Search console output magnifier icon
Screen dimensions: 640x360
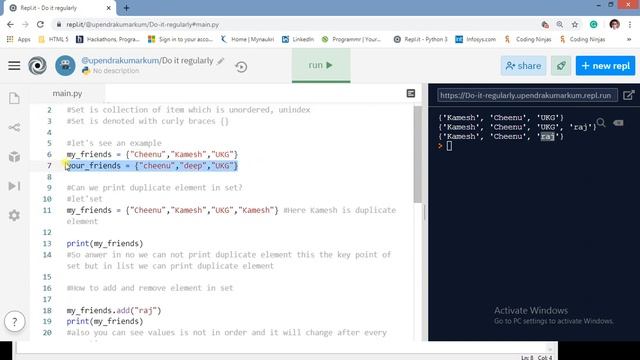(x=601, y=122)
